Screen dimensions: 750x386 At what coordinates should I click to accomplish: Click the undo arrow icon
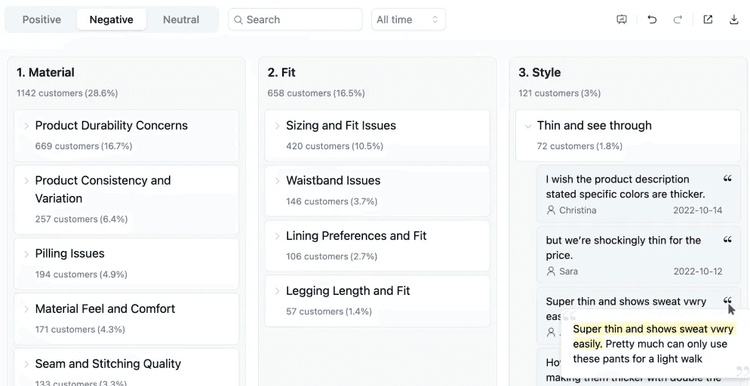(652, 20)
